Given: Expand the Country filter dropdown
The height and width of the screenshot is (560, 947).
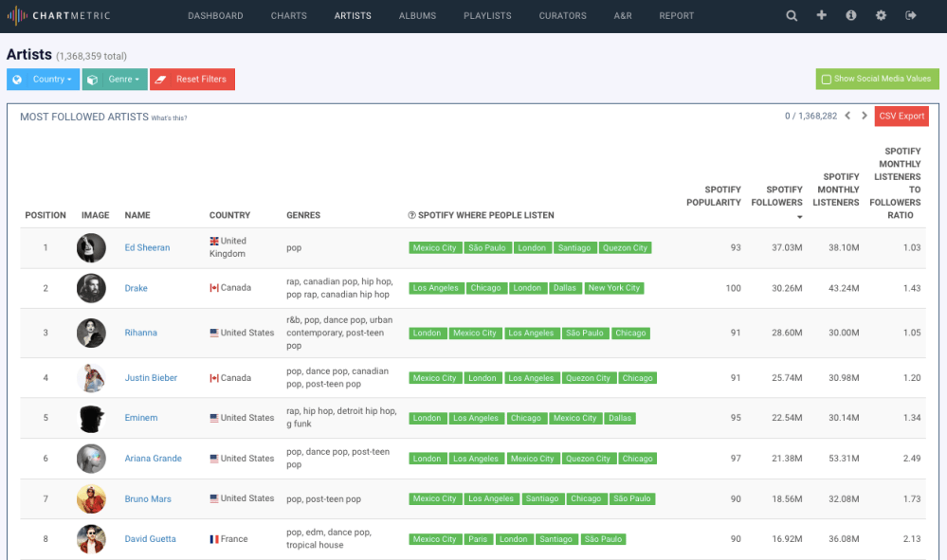Looking at the screenshot, I should tap(43, 80).
